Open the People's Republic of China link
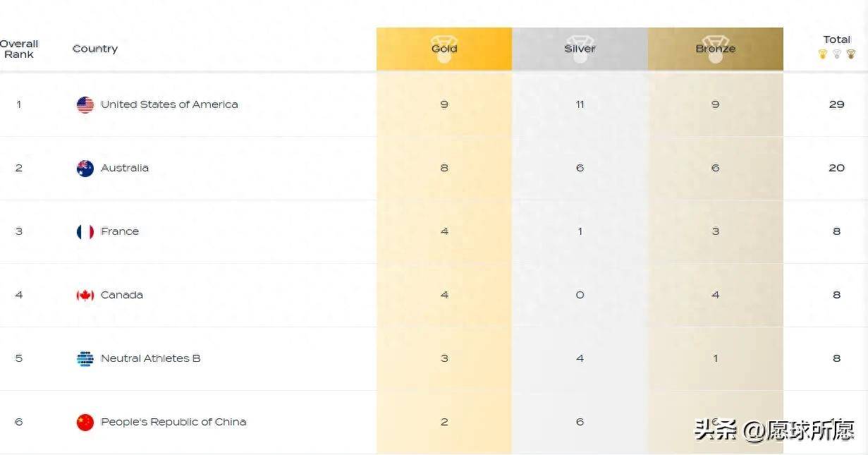This screenshot has height=455, width=868. (173, 422)
